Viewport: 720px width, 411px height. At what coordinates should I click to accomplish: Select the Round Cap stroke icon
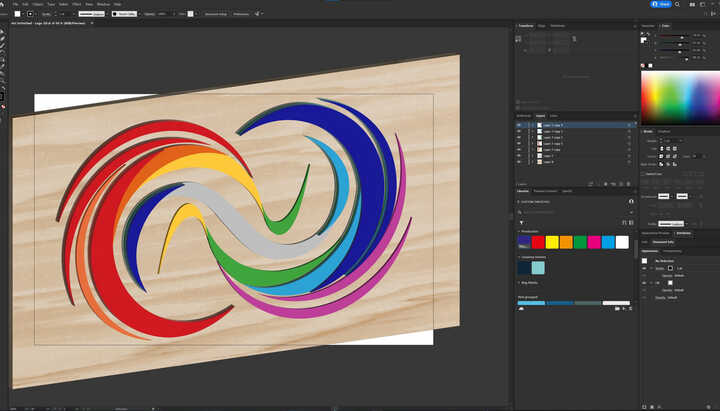668,149
